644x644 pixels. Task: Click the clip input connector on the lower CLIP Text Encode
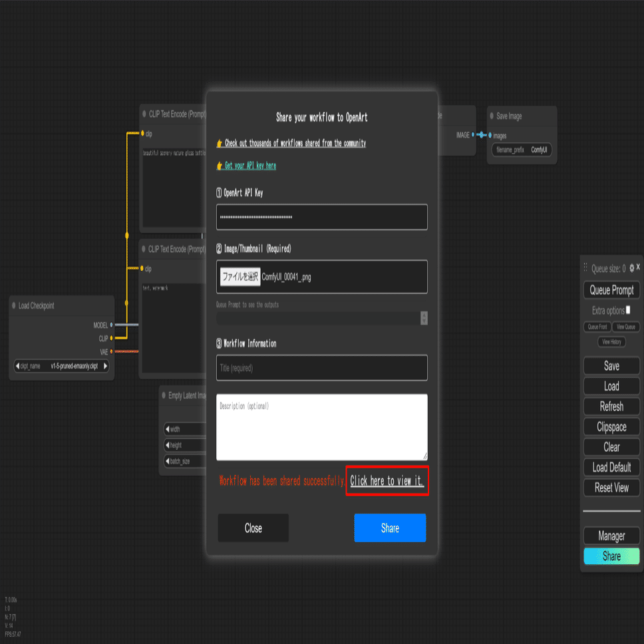(142, 268)
